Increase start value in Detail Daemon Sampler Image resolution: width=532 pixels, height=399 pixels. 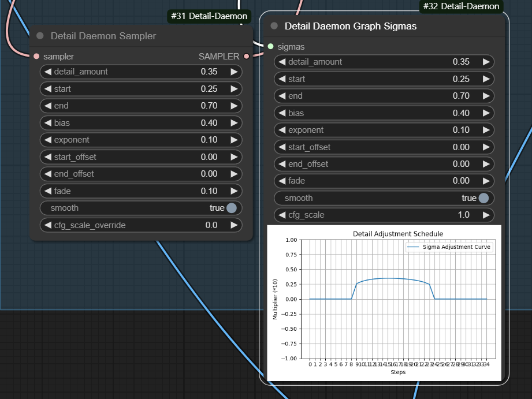(234, 89)
